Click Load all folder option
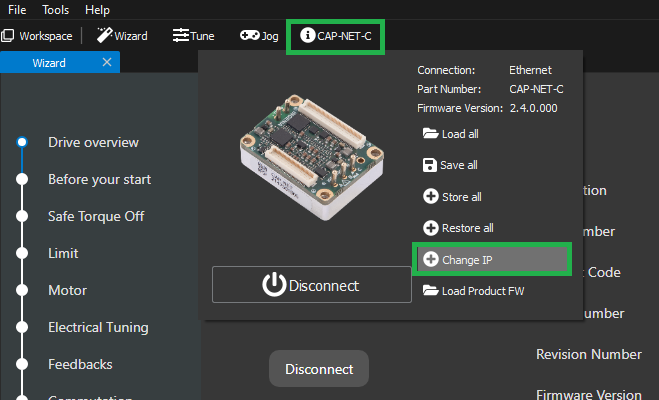 (451, 133)
